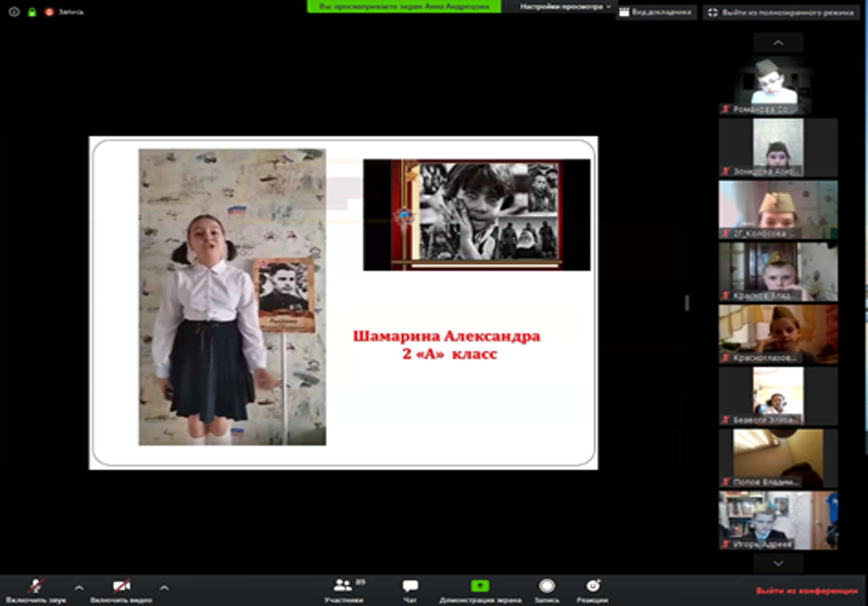Image resolution: width=868 pixels, height=606 pixels.
Task: Click Выйти из конференции leave link
Action: [807, 591]
